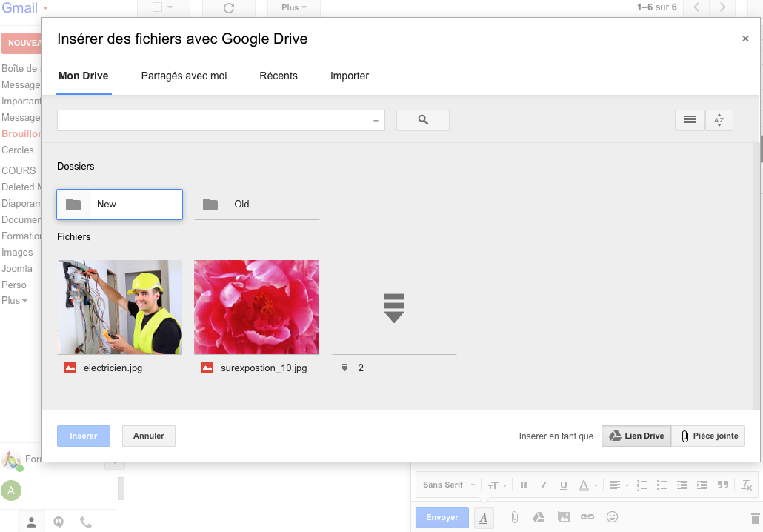Click the small icon beside number 2
This screenshot has height=532, width=763.
click(344, 368)
